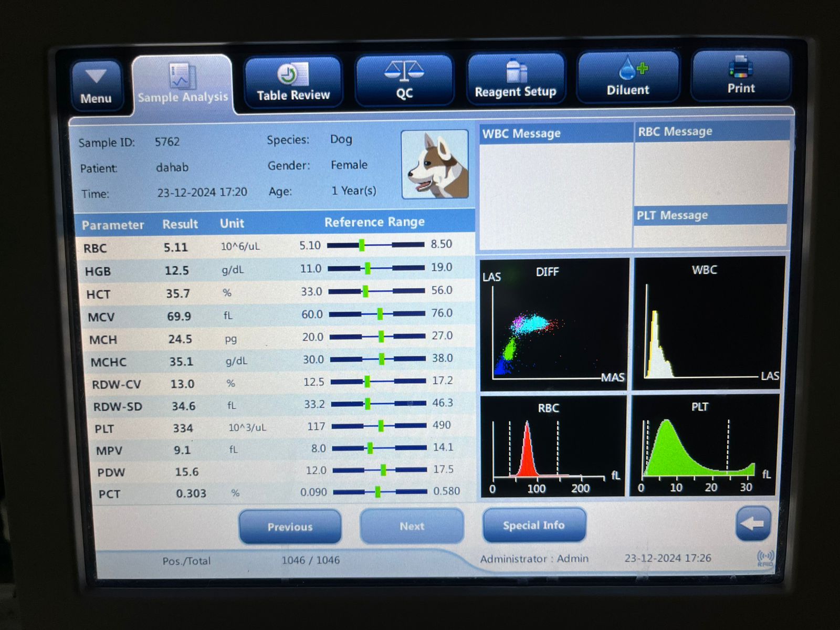
Task: Click the Parameter column header
Action: (x=113, y=225)
